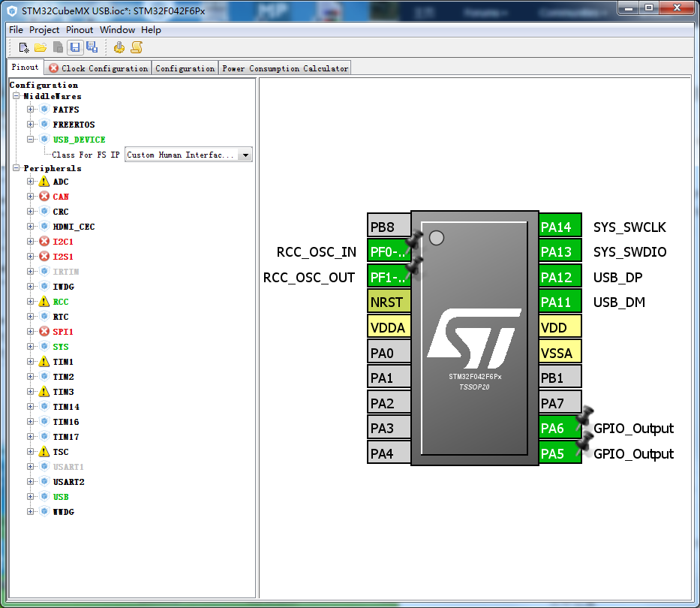Open the Window menu
This screenshot has height=608, width=700.
[x=117, y=30]
